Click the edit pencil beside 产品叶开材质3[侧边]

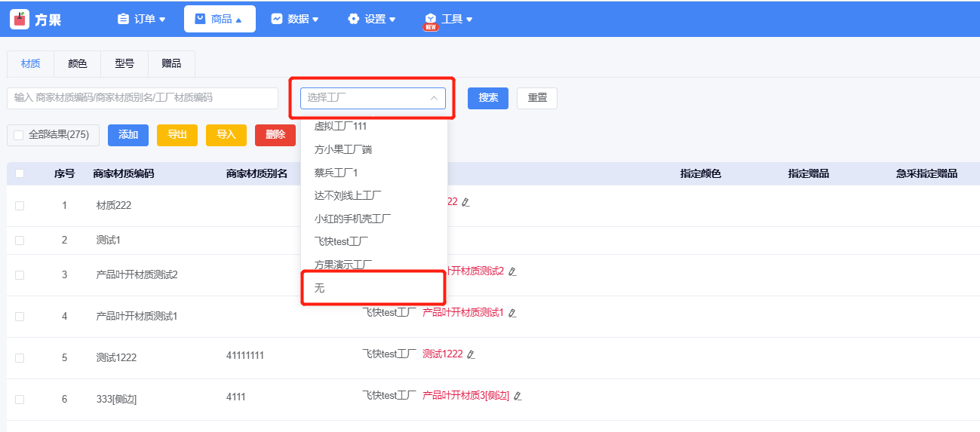coord(518,396)
